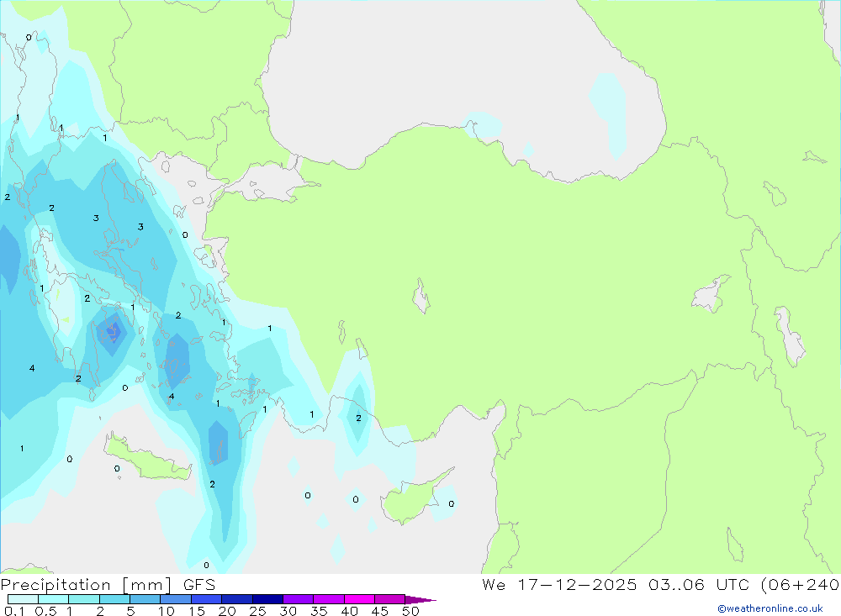The image size is (841, 616).
Task: Click the 5–10 mm blue legend swatch
Action: click(x=145, y=599)
